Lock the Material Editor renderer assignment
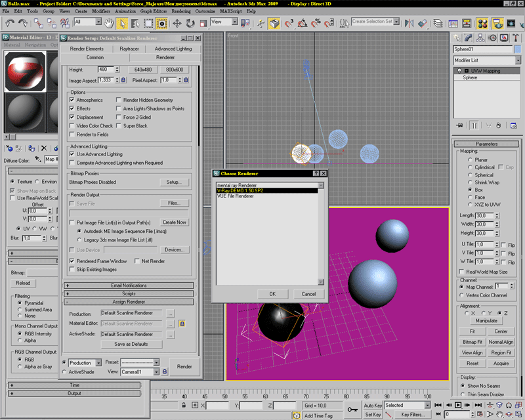Viewport: 525px width, 420px height. click(x=182, y=324)
